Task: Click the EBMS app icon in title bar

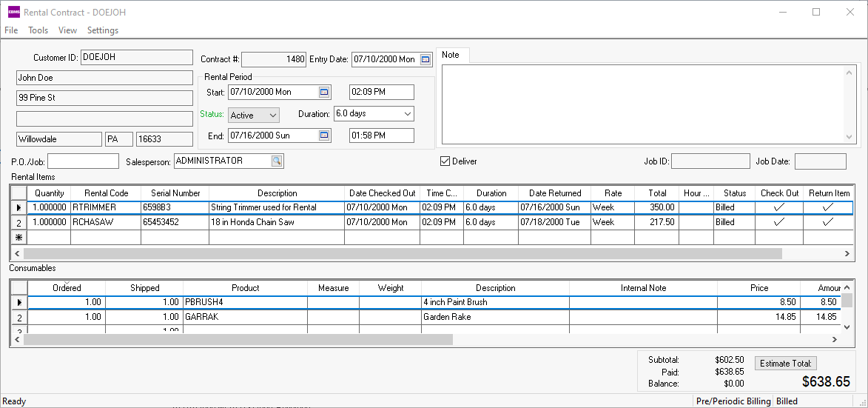Action: pos(13,12)
